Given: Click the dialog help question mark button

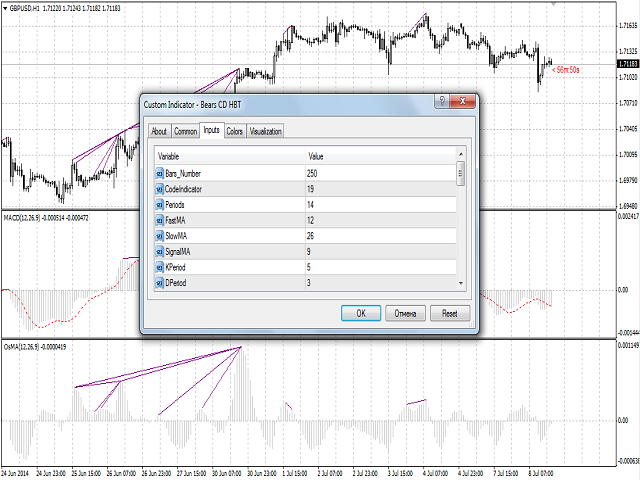Looking at the screenshot, I should coord(442,101).
